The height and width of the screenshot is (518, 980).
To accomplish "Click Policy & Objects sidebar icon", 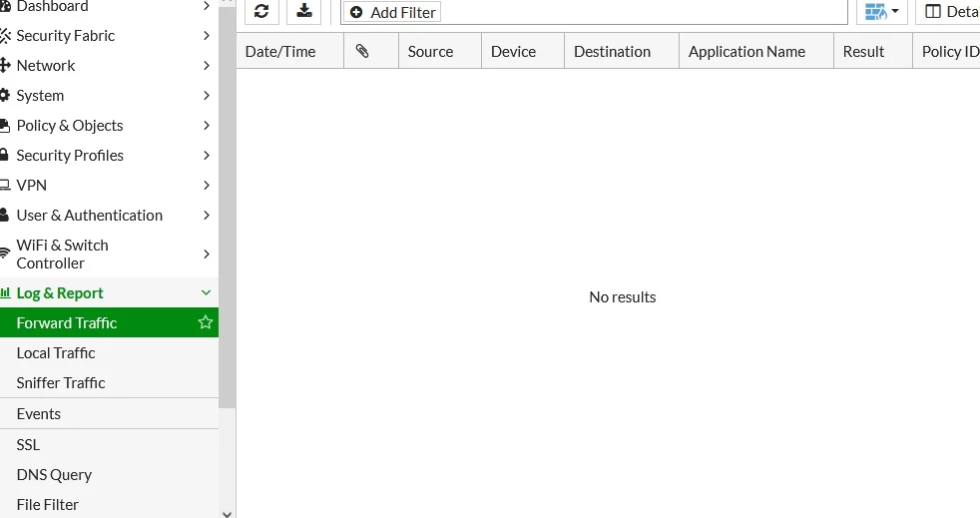I will coord(5,126).
